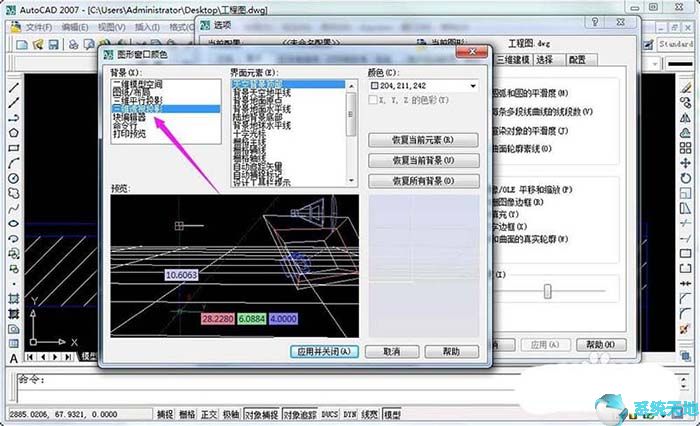
Task: Open the 文件(F) menu
Action: (38, 27)
